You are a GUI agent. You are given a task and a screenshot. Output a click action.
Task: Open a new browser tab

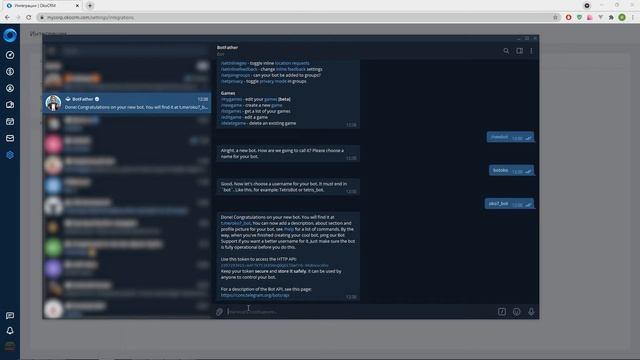point(90,6)
